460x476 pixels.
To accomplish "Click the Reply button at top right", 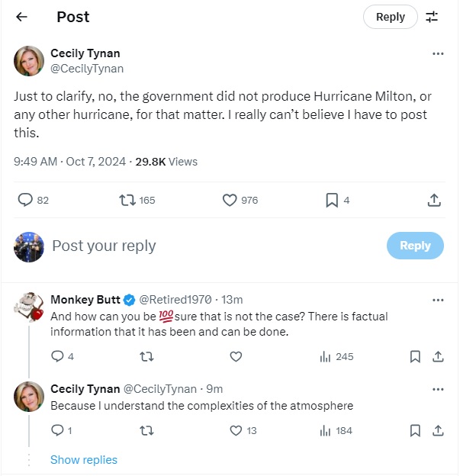I will pos(390,17).
